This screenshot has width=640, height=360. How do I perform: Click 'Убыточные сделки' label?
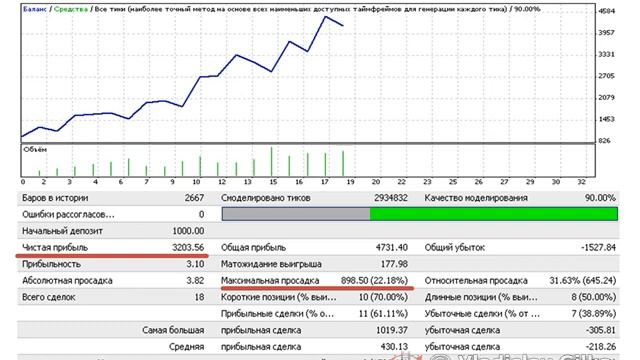482,314
